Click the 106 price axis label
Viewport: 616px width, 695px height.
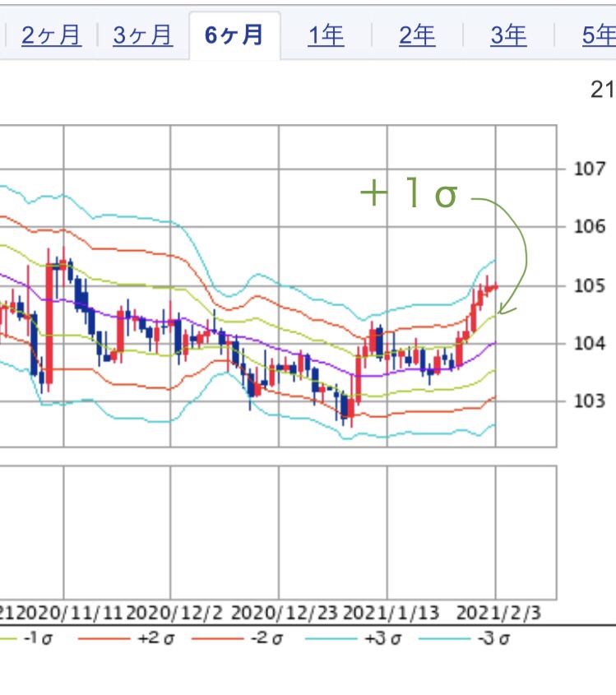point(590,227)
